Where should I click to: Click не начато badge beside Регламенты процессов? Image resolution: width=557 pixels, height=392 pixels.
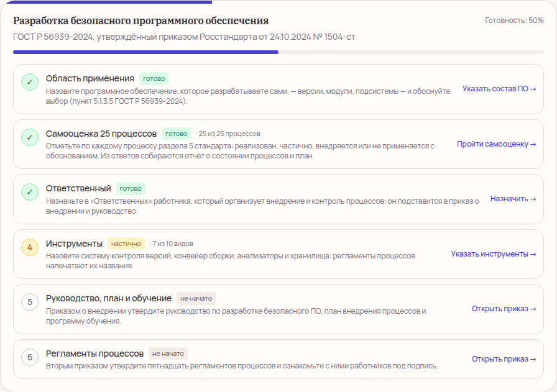pyautogui.click(x=168, y=353)
